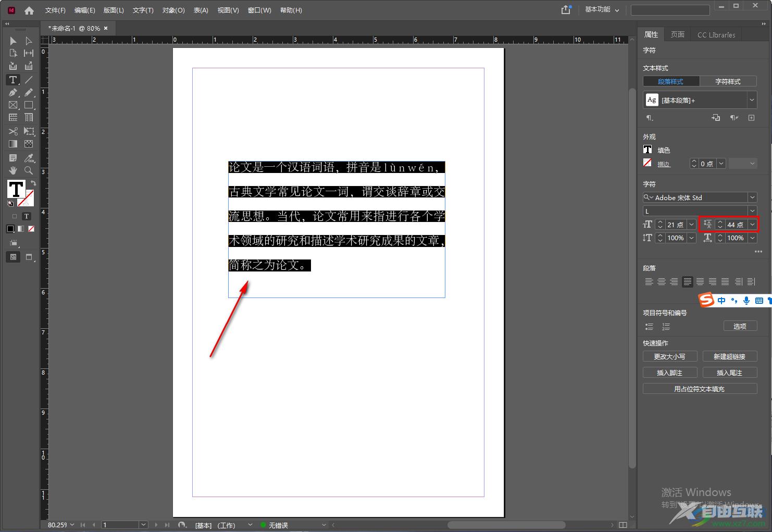This screenshot has width=772, height=532.
Task: Open the share document icon
Action: (566, 10)
